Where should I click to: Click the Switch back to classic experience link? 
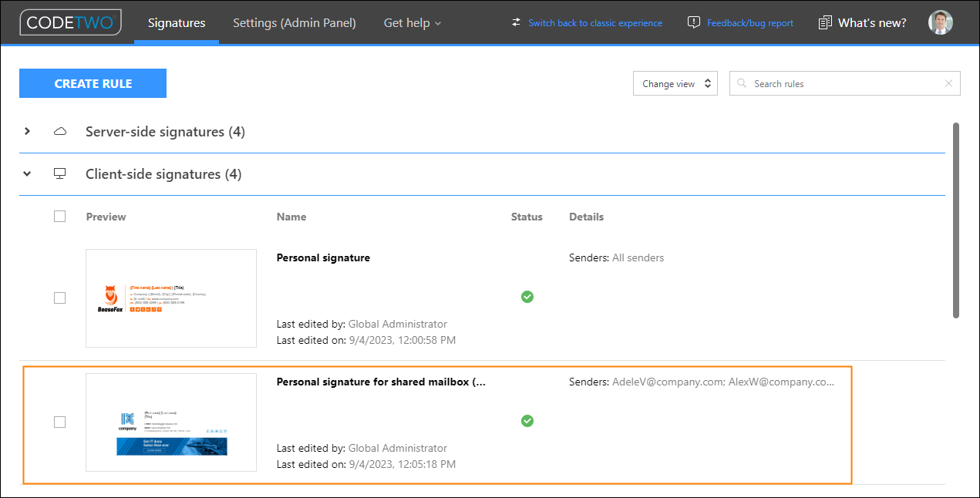(595, 22)
